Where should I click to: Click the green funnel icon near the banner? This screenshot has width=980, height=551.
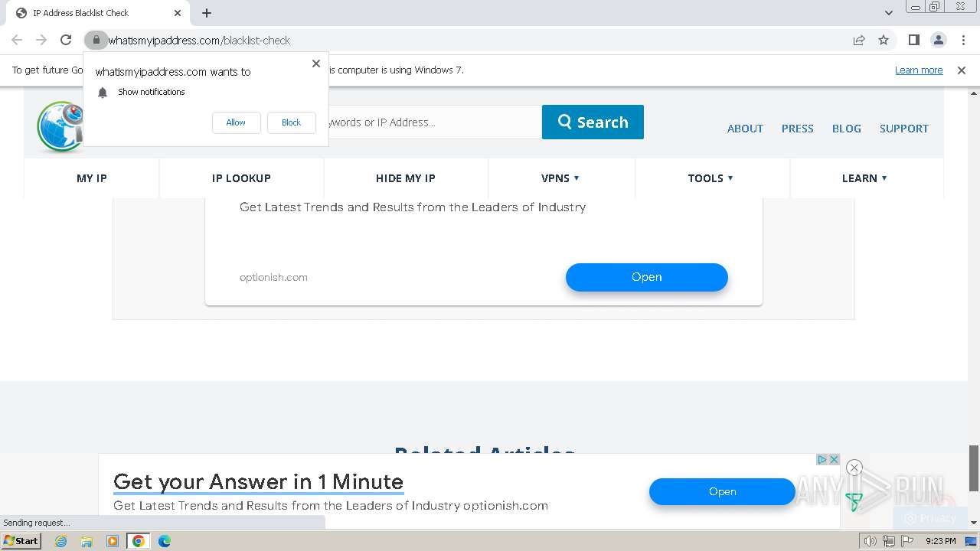click(854, 502)
